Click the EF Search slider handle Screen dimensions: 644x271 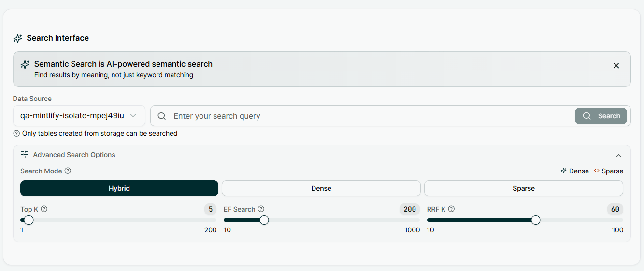[264, 220]
